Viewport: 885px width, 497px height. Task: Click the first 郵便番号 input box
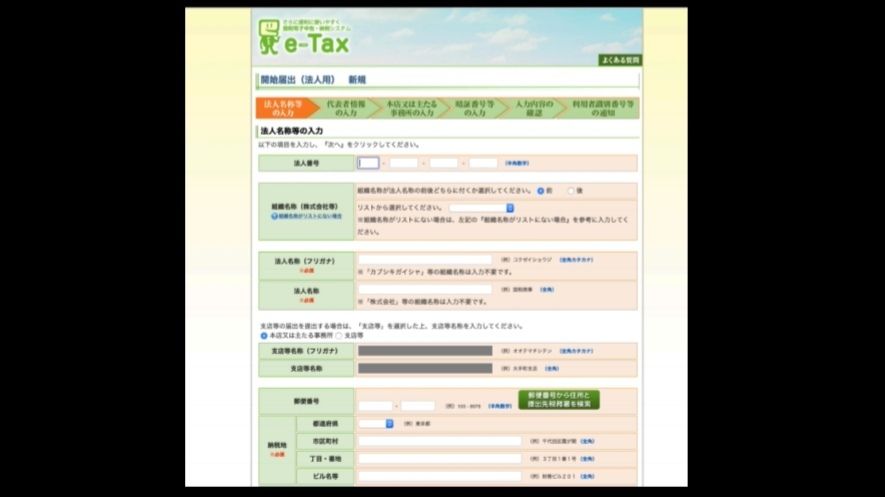click(x=375, y=406)
